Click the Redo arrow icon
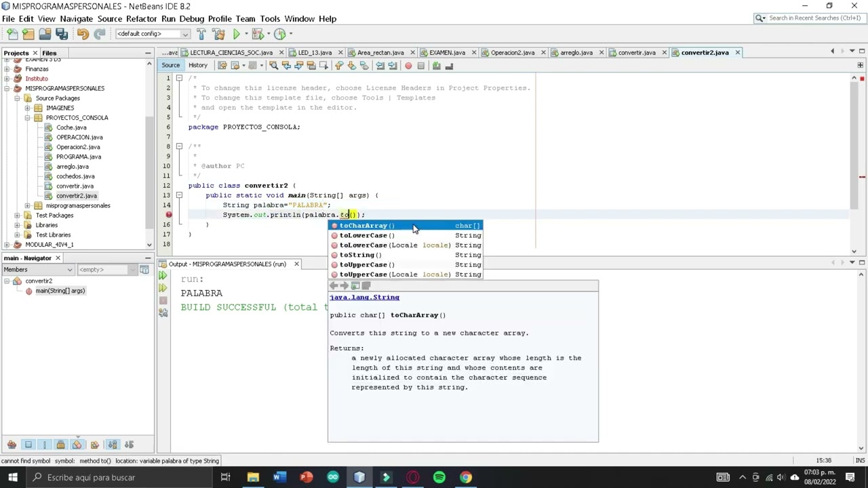868x488 pixels. [100, 34]
